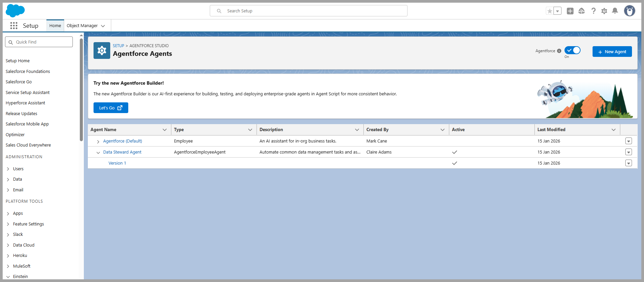The height and width of the screenshot is (282, 644).
Task: Click the Let's Go button
Action: [x=111, y=108]
